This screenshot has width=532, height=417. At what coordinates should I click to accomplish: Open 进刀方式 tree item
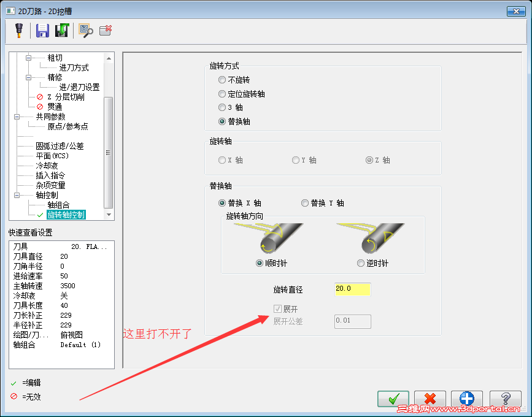(x=74, y=68)
